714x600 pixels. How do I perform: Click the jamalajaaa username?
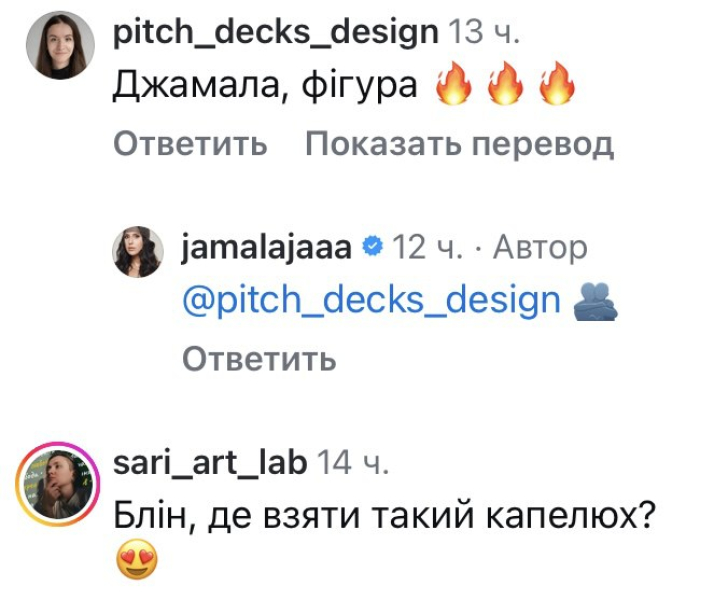click(x=266, y=248)
